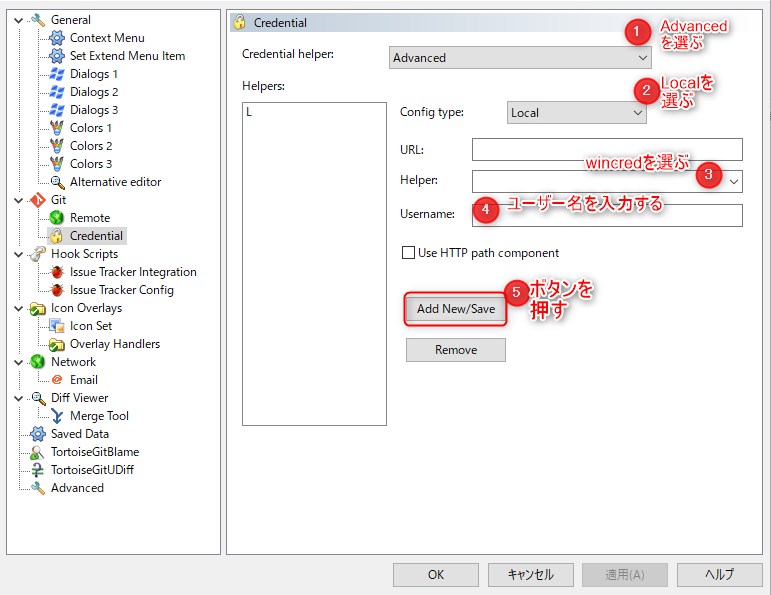This screenshot has height=595, width=771.
Task: Select Context Menu settings page
Action: pyautogui.click(x=107, y=38)
